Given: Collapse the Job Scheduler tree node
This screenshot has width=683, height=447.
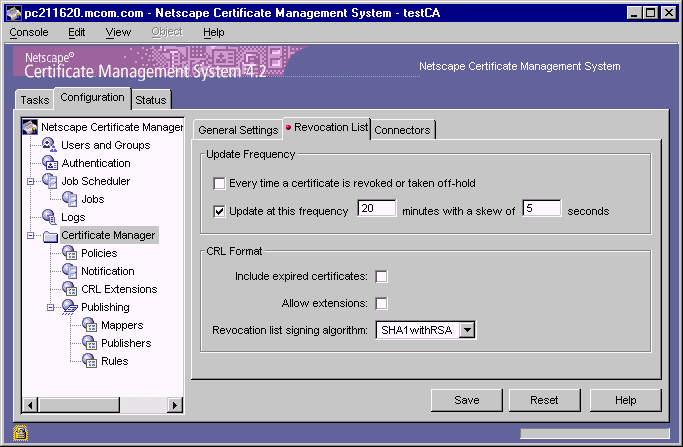Looking at the screenshot, I should 30,181.
